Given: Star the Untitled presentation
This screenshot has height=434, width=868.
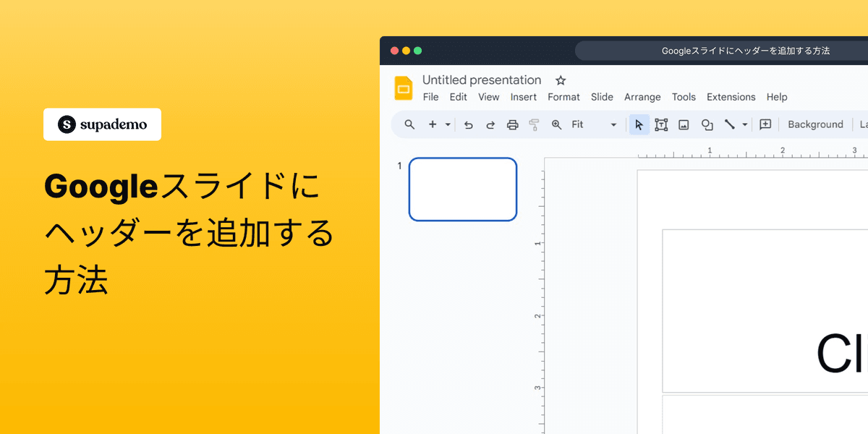Looking at the screenshot, I should pos(561,80).
